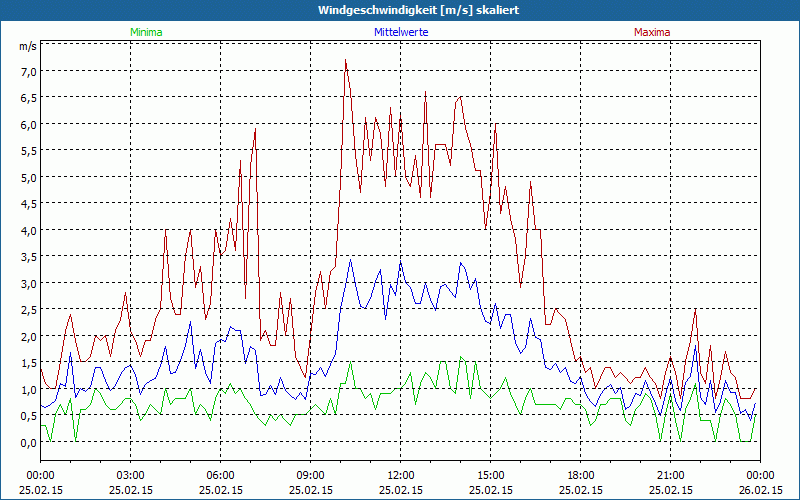The image size is (800, 500).
Task: Click the 2,0 y-axis value
Action: tap(28, 336)
